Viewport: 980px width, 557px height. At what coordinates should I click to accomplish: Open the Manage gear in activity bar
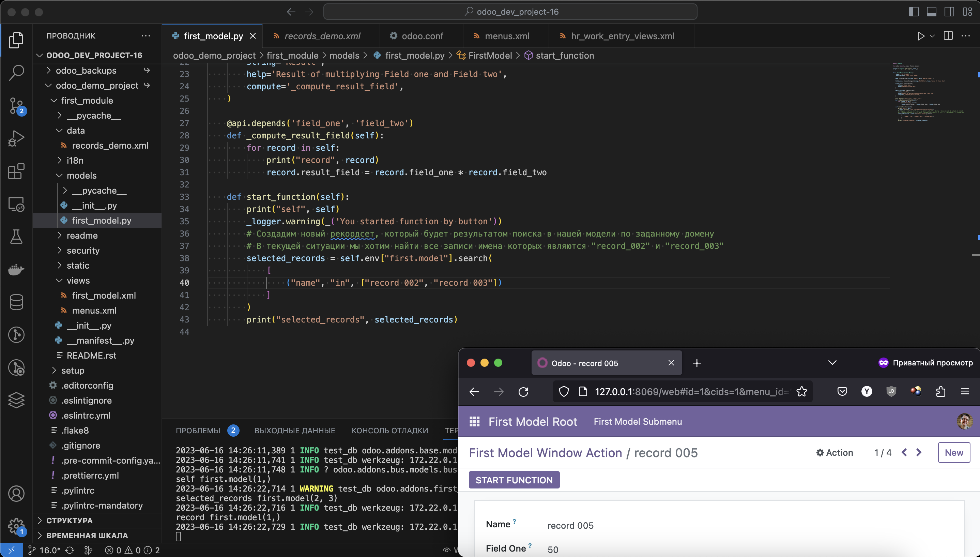pyautogui.click(x=16, y=526)
